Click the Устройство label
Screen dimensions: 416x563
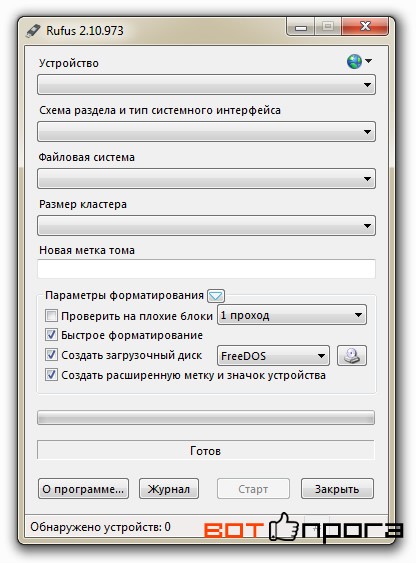click(x=69, y=63)
